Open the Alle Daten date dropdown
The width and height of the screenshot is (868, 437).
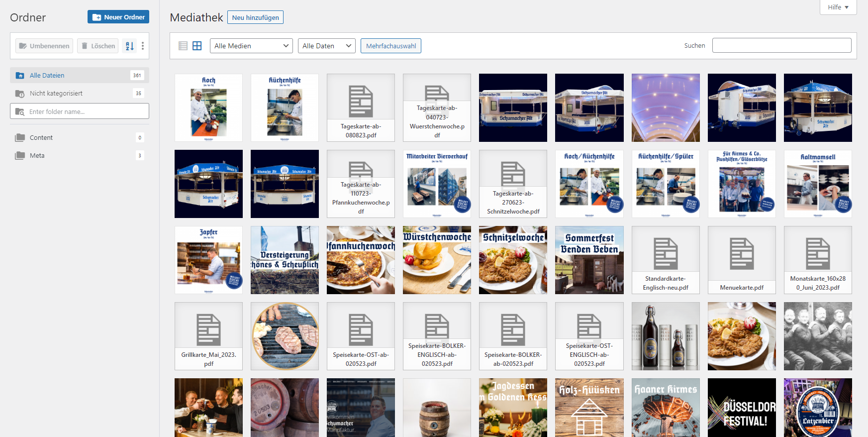[327, 46]
